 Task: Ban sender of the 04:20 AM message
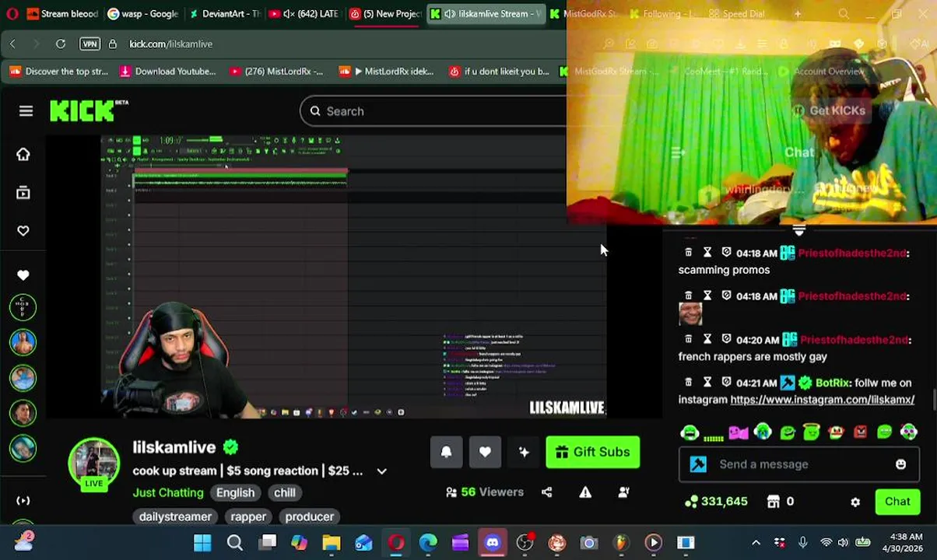(726, 339)
